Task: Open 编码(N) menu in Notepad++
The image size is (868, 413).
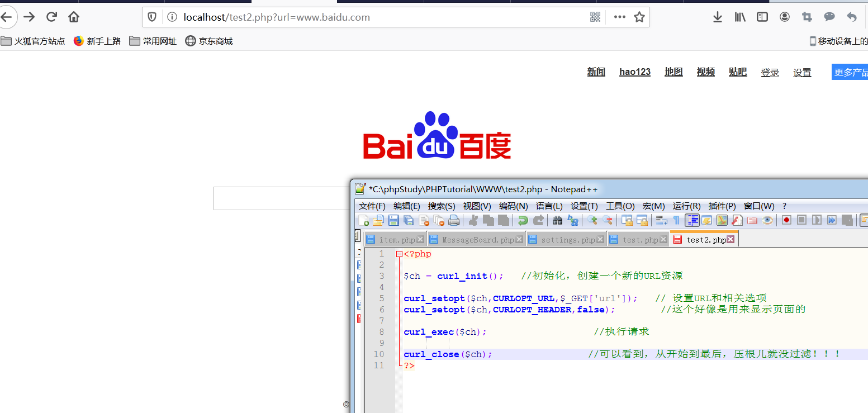Action: coord(514,206)
